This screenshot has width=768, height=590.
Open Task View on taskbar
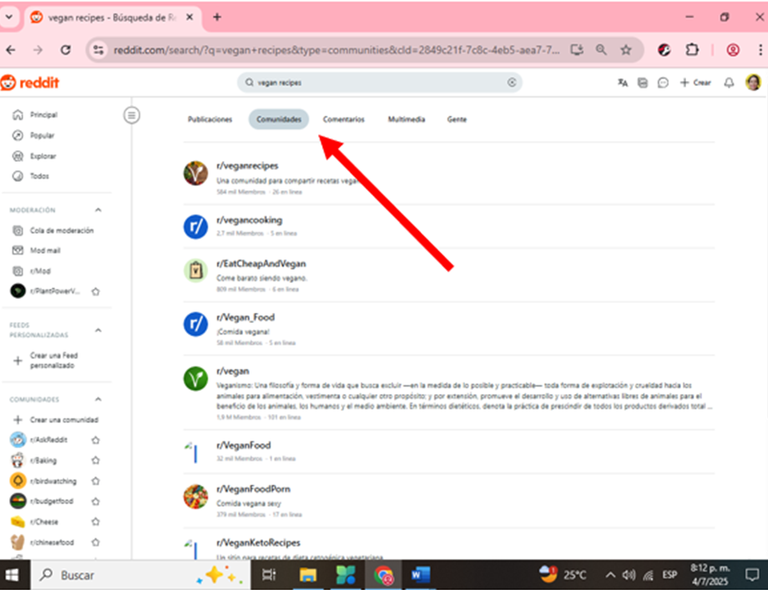269,575
